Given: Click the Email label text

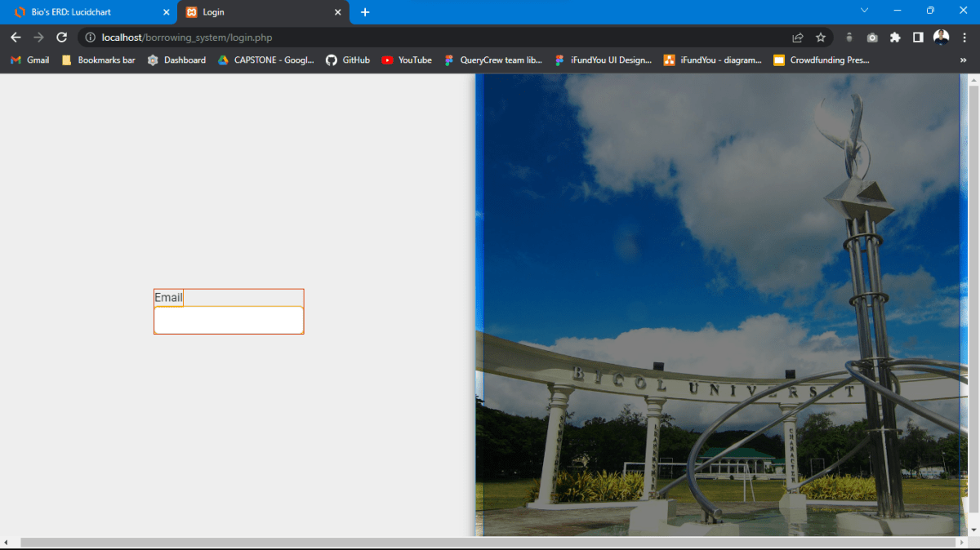Looking at the screenshot, I should point(169,297).
